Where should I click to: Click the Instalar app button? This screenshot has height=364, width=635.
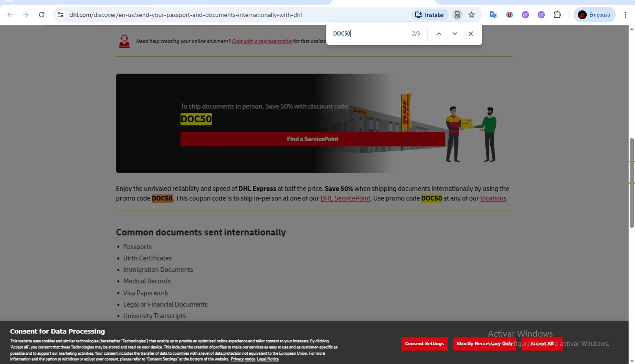(430, 15)
